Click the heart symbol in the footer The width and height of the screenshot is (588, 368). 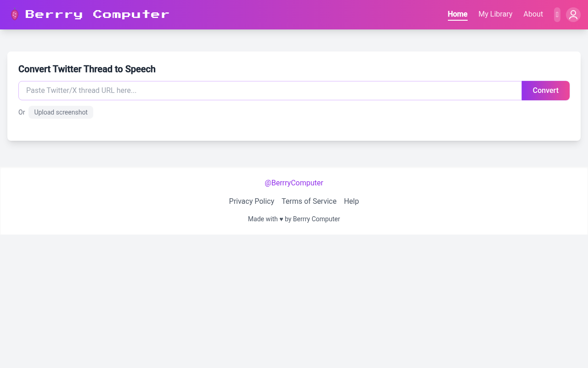281,219
